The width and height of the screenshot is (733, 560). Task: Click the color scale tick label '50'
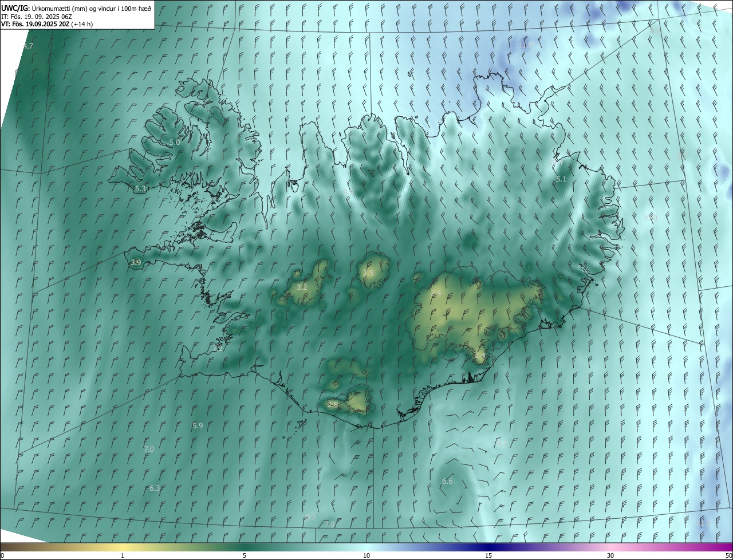728,555
